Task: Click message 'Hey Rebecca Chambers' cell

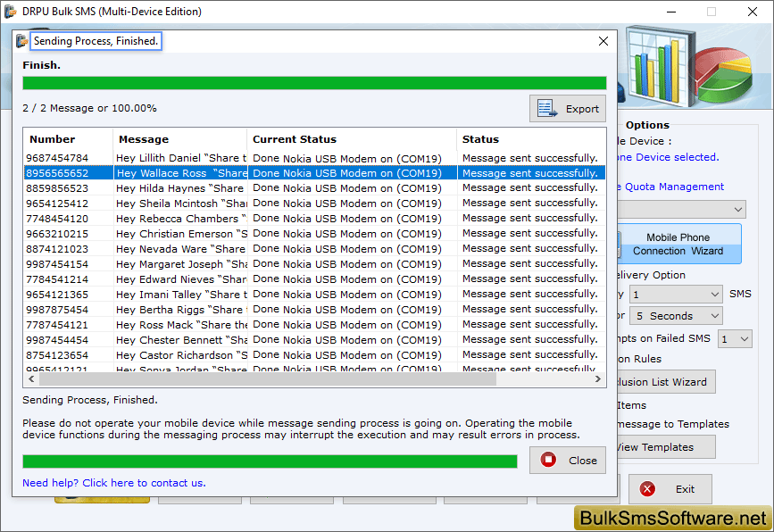Action: [180, 219]
